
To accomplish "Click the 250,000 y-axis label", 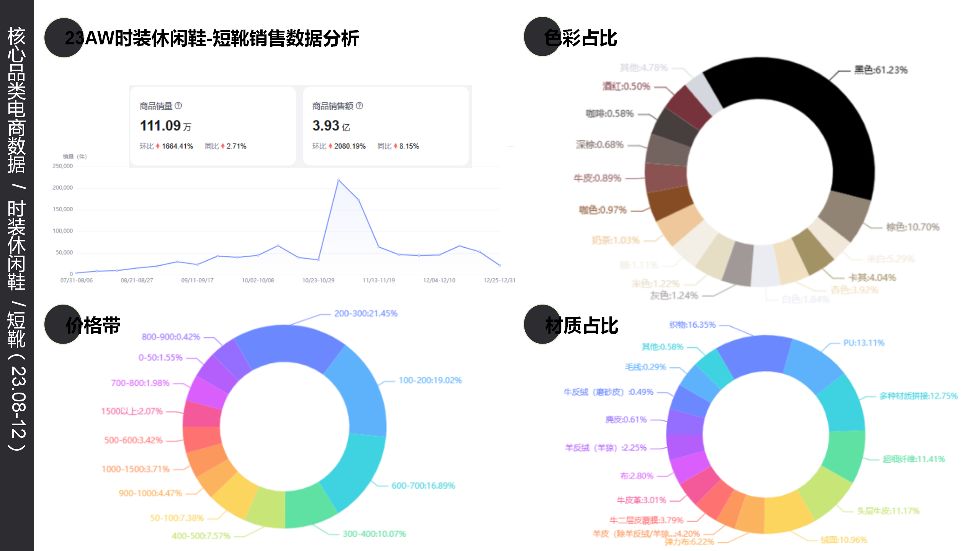I will click(63, 166).
